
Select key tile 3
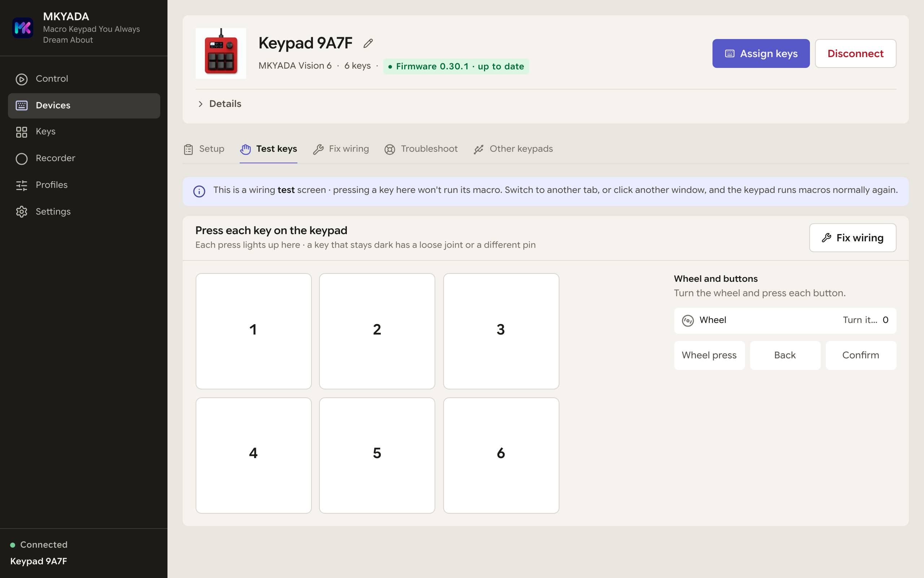click(501, 331)
